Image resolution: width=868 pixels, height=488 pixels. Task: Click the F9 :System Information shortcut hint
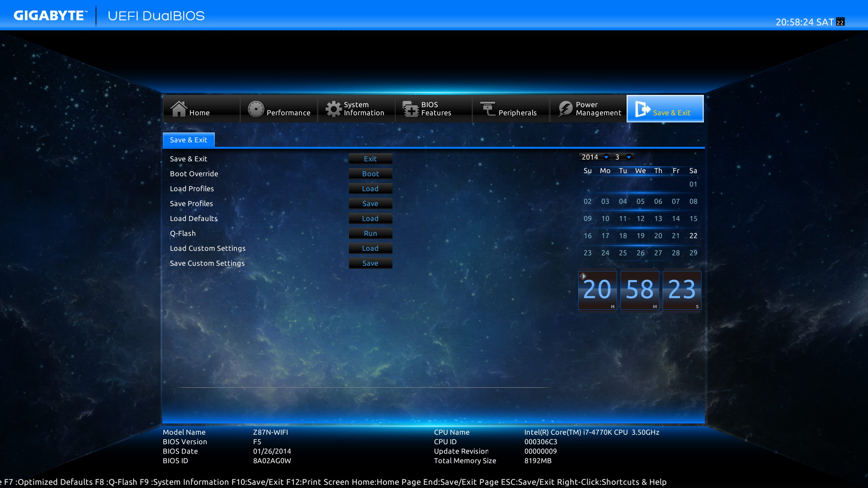pos(184,482)
